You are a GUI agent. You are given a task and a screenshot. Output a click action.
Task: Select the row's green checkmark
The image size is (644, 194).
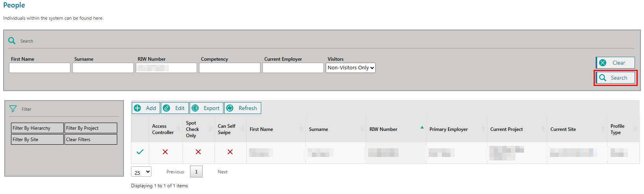tap(140, 152)
